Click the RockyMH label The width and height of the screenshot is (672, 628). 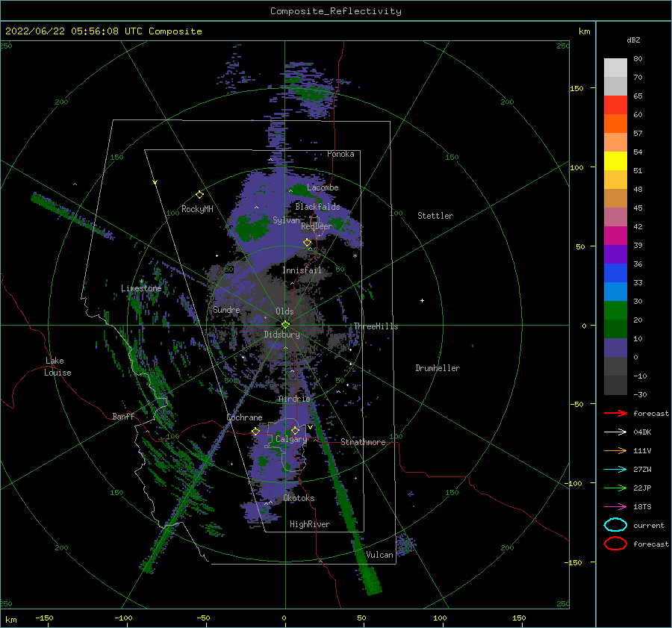click(197, 209)
